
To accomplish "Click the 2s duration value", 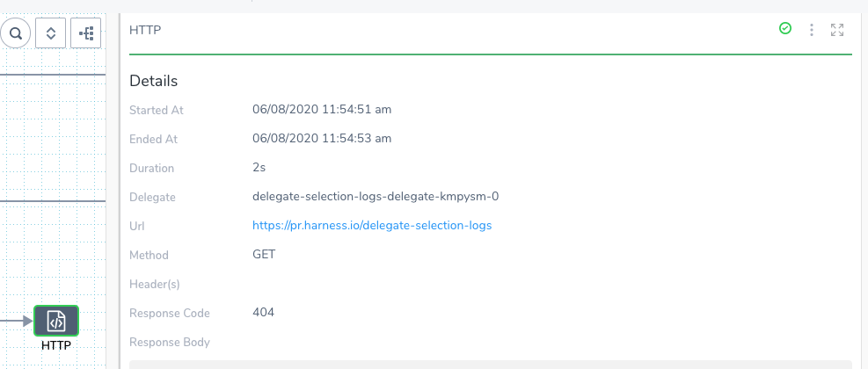I will (259, 168).
